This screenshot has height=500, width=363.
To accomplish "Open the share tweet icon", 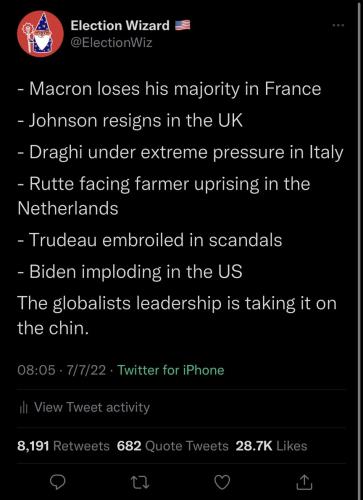I will (x=304, y=482).
